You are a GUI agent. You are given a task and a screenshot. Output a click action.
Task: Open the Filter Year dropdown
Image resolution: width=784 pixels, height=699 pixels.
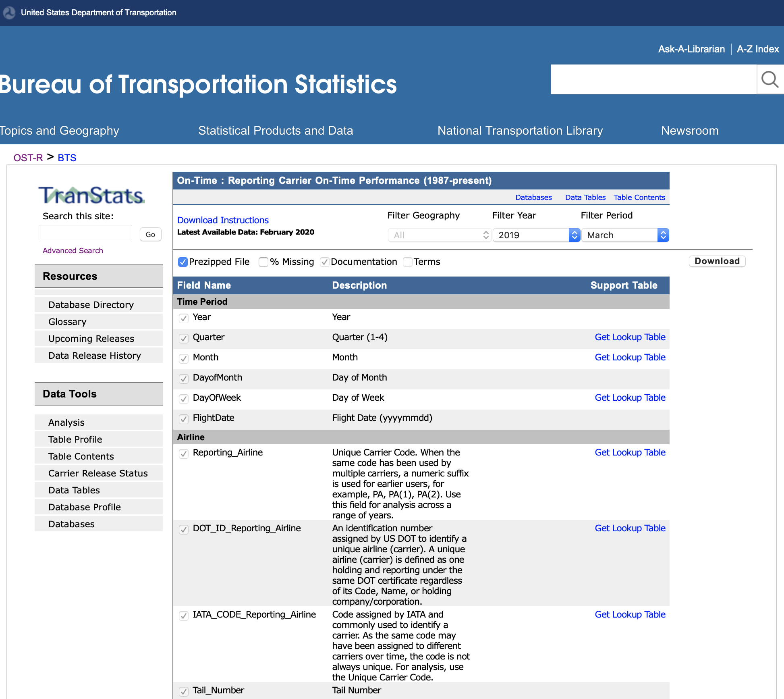[536, 235]
